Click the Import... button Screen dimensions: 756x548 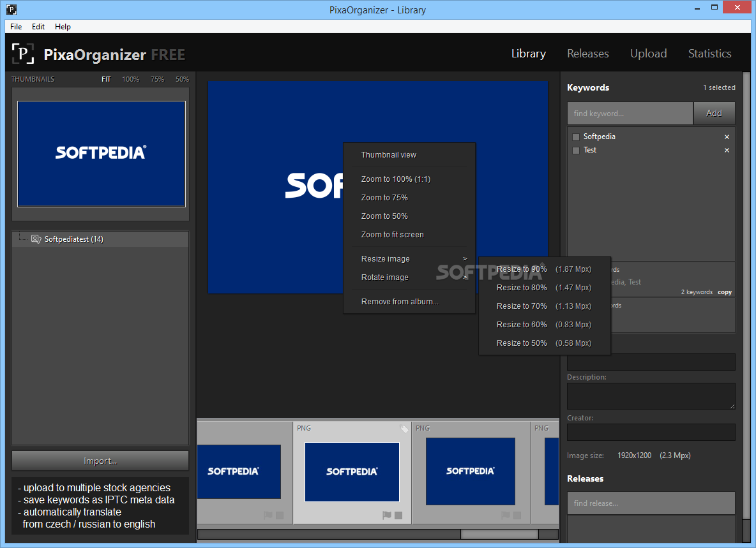pyautogui.click(x=100, y=461)
